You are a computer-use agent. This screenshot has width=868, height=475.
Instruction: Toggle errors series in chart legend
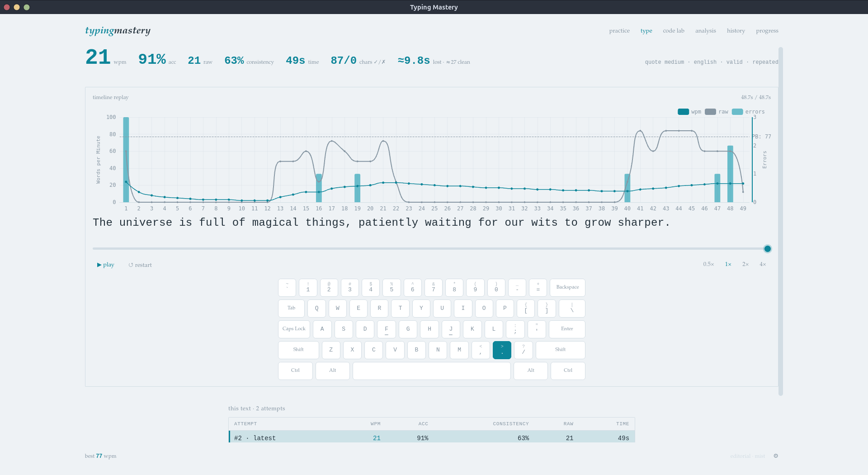tap(748, 112)
